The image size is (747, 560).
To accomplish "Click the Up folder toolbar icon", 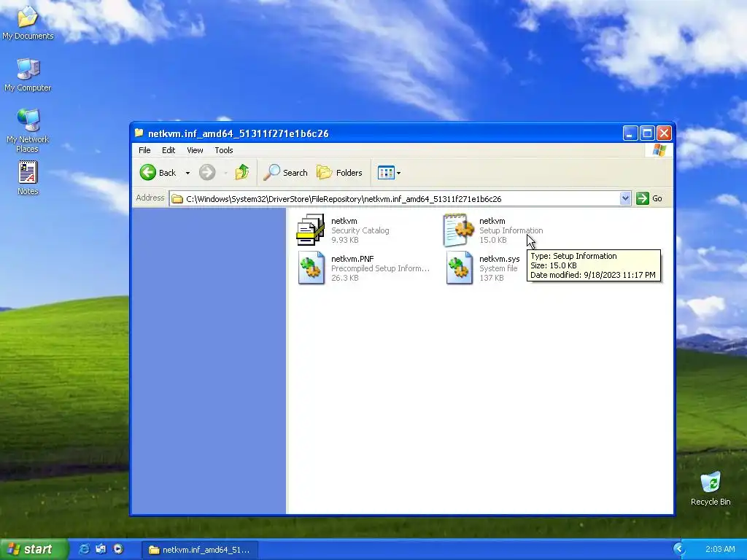I will tap(242, 172).
